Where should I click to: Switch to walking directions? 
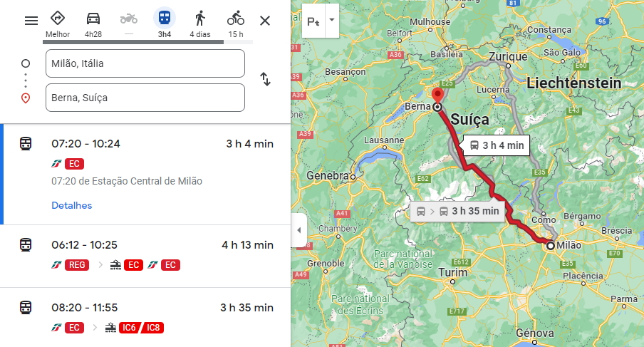click(200, 18)
